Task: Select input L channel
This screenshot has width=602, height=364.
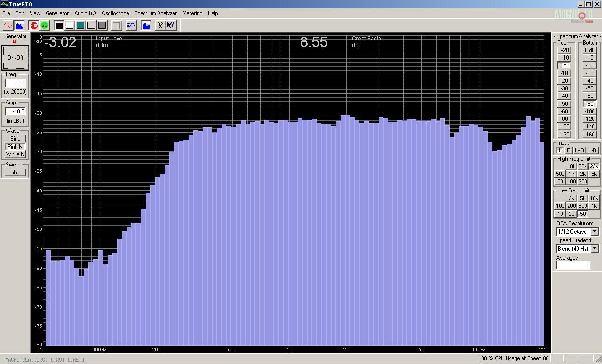Action: click(x=560, y=150)
